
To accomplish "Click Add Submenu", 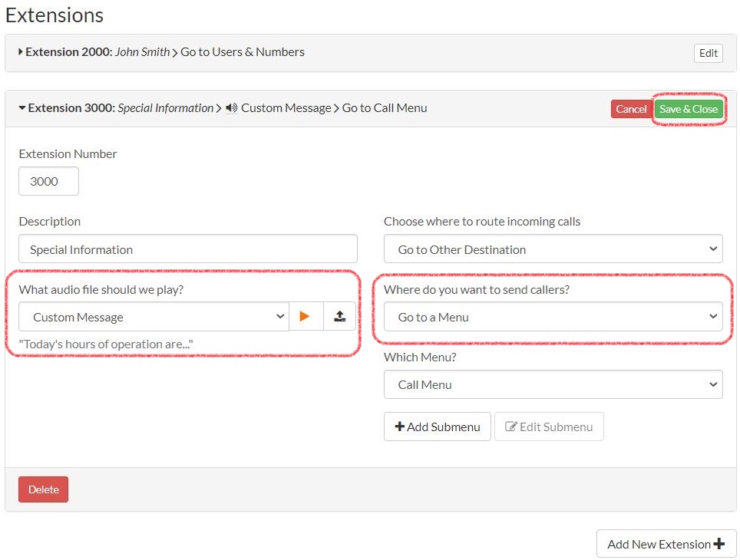I will 437,427.
